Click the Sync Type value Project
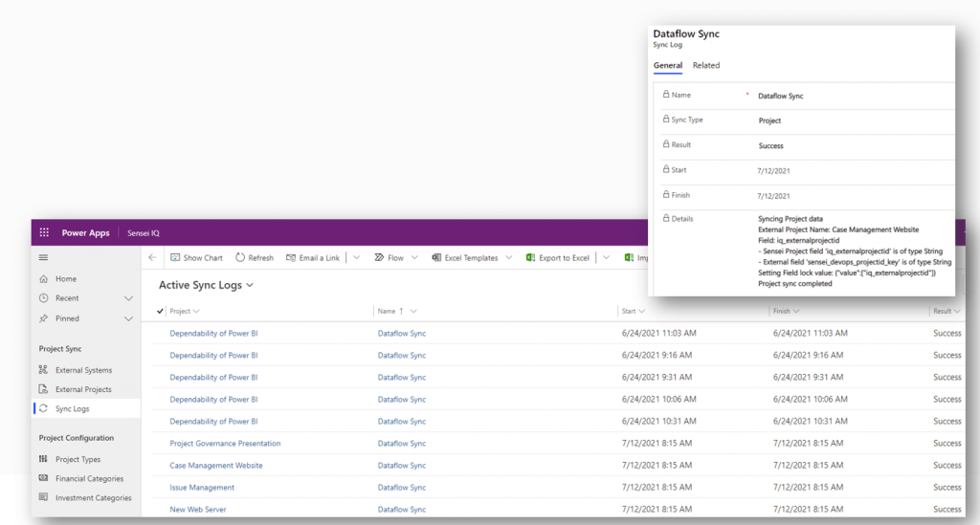980x525 pixels. 769,121
